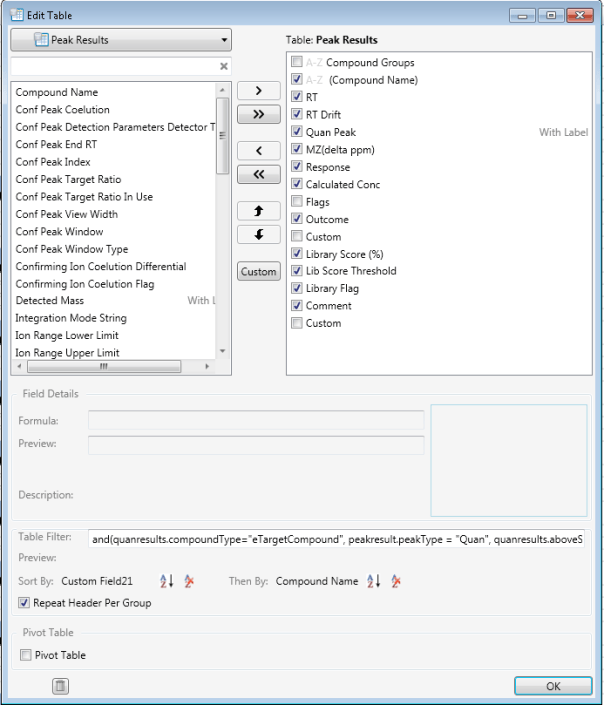Image resolution: width=604 pixels, height=705 pixels.
Task: Click the Then By Compound Name field
Action: [317, 581]
